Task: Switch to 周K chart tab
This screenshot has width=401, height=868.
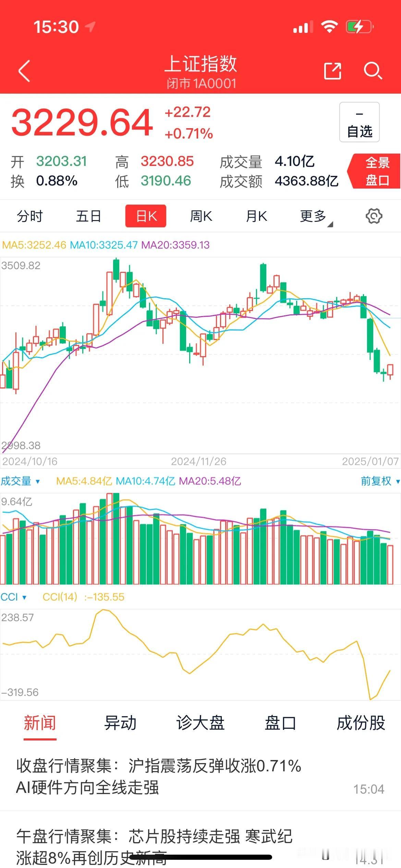Action: click(201, 216)
